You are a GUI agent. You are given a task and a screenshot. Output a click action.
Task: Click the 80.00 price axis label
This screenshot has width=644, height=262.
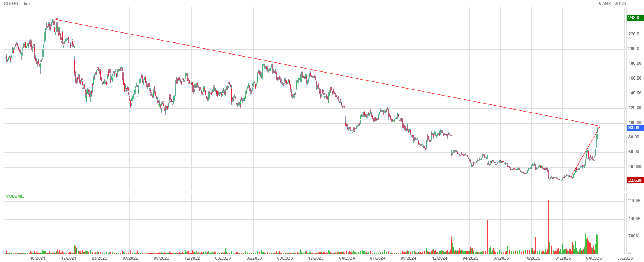point(634,137)
